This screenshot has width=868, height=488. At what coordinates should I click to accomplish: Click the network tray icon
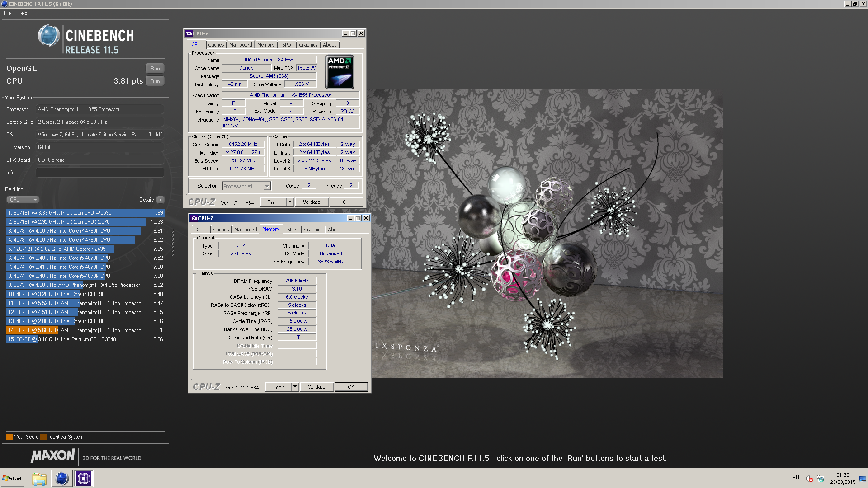click(821, 479)
